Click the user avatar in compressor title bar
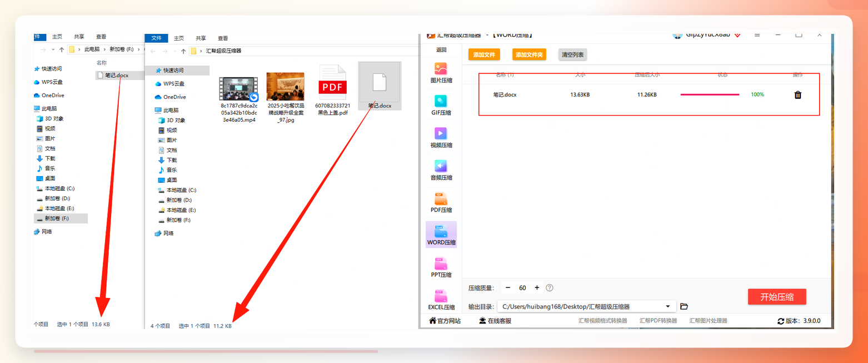868x363 pixels. [x=678, y=34]
